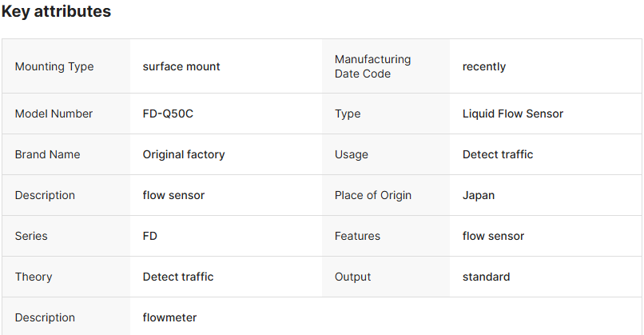Click the Brand Name label
Image resolution: width=644 pixels, height=335 pixels.
[47, 154]
